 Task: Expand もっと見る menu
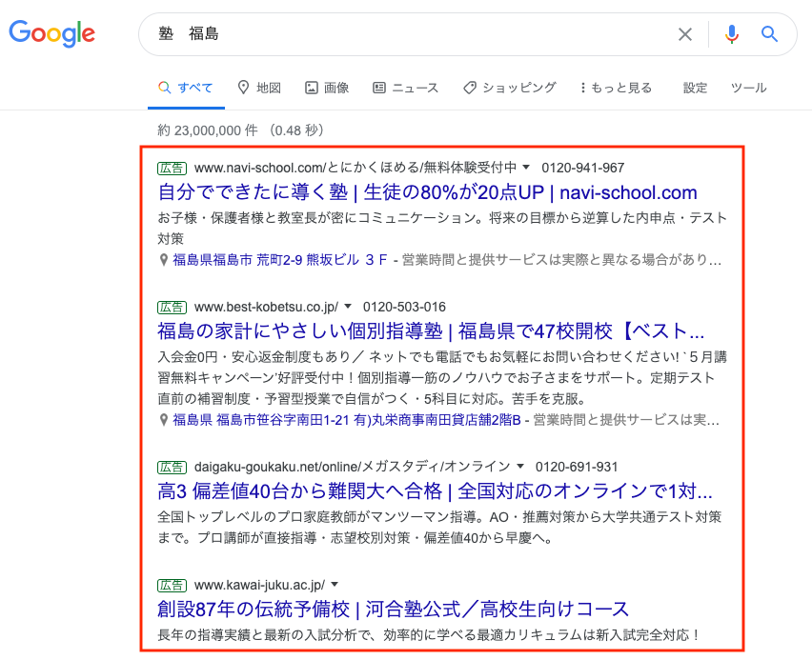click(616, 88)
